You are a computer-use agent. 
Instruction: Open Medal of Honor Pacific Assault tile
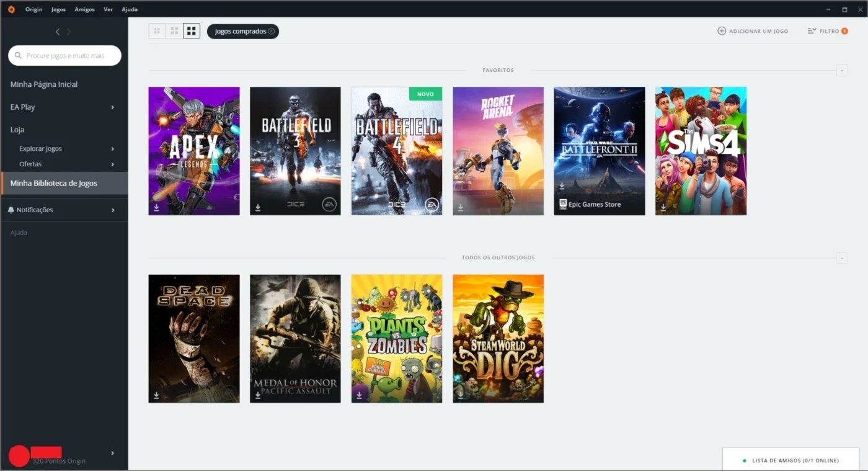pyautogui.click(x=295, y=339)
